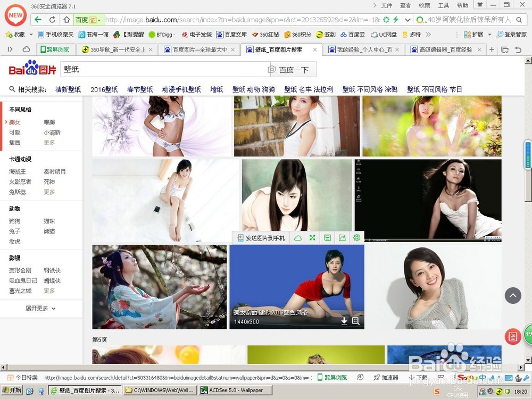The image size is (532, 399).
Task: Select 火影忍者 in the sidebar
Action: (20, 182)
